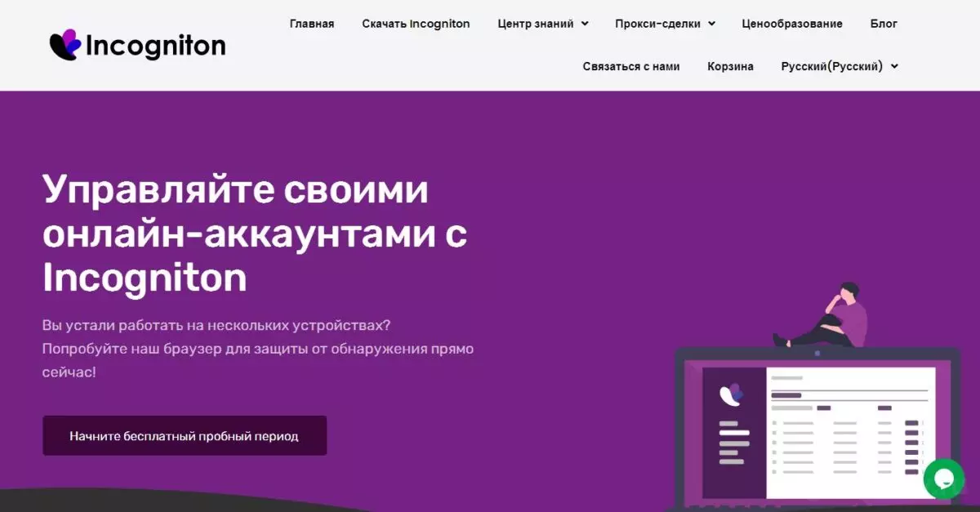Viewport: 980px width, 512px height.
Task: Open Центр знаний menu item
Action: click(536, 24)
